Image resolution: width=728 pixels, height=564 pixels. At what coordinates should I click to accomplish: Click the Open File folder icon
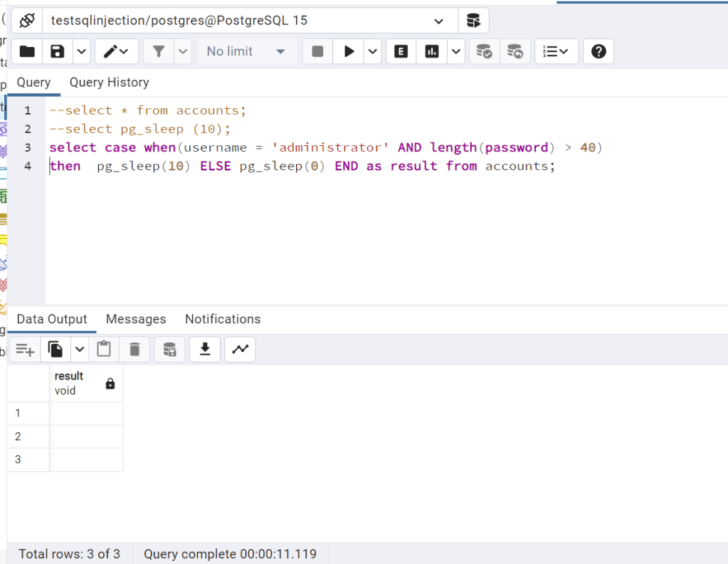pyautogui.click(x=27, y=51)
